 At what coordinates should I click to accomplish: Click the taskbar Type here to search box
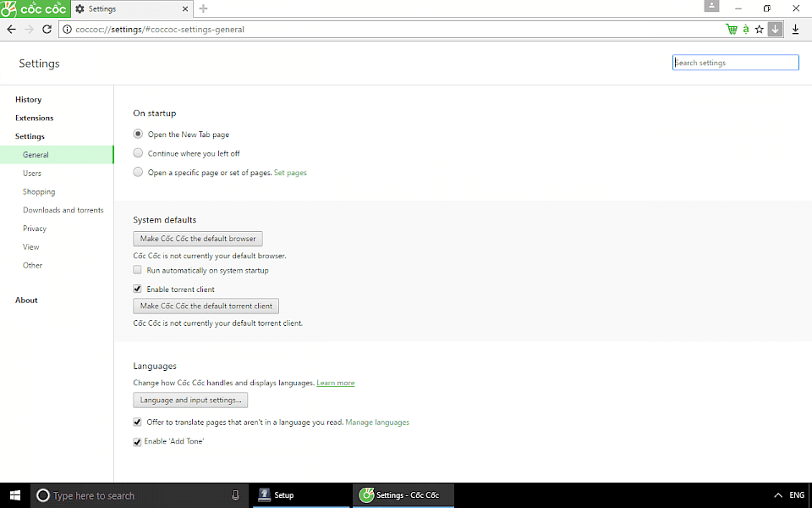coord(140,495)
